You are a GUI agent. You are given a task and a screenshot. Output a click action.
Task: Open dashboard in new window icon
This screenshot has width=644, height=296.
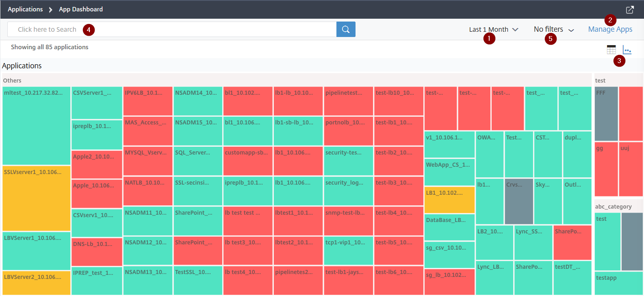(x=630, y=10)
